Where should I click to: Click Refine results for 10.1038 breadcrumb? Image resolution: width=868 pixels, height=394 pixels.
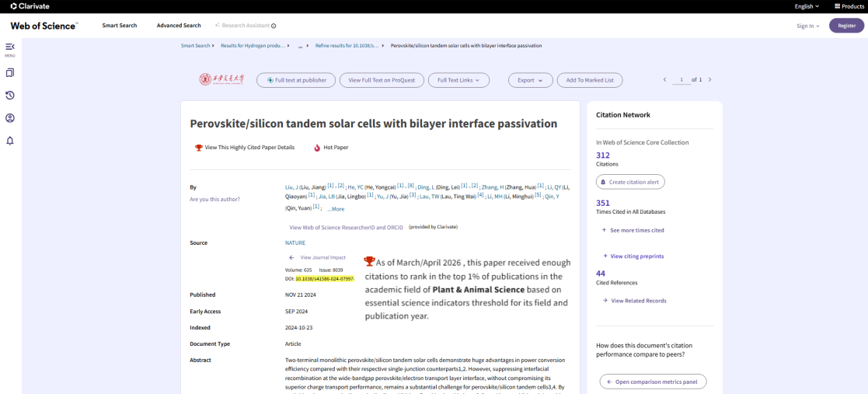(347, 45)
